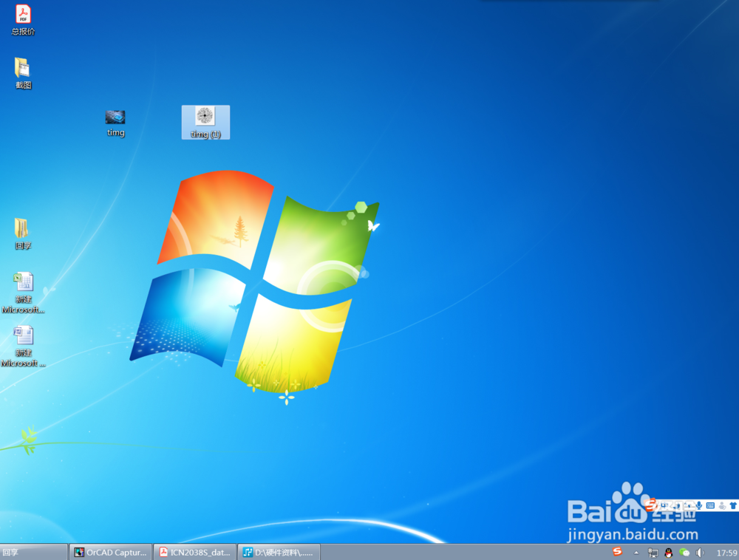Open the soft keyboard icon on IME bar

coord(710,505)
